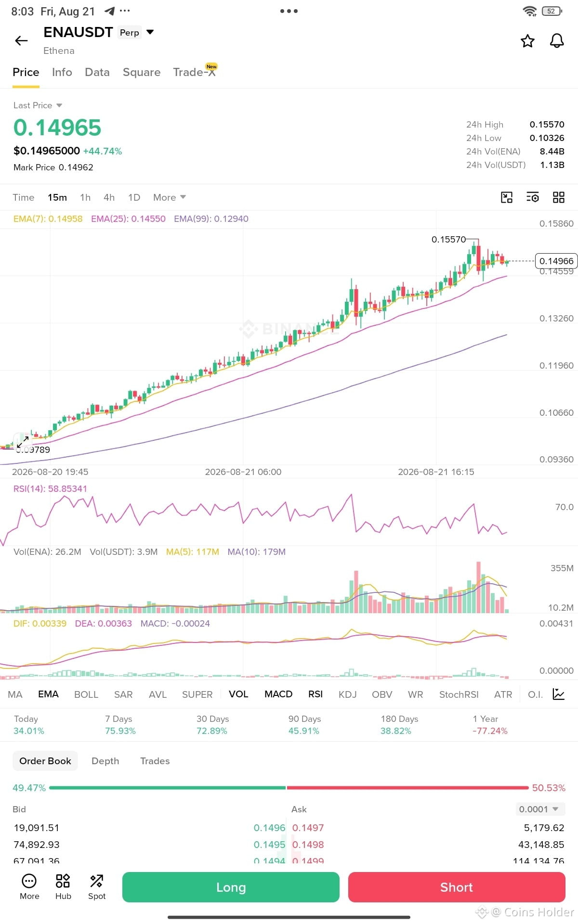
Task: Switch to the Price tab
Action: point(26,72)
